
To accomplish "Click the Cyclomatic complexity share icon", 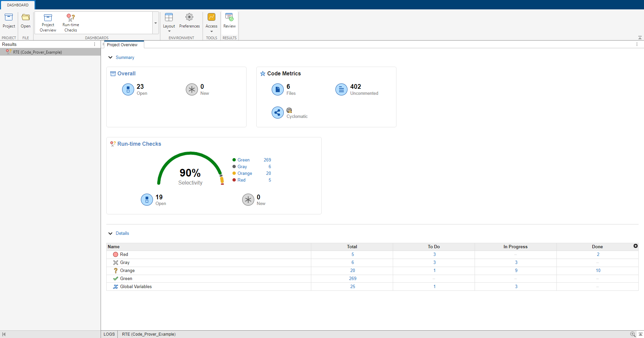I will pos(278,113).
